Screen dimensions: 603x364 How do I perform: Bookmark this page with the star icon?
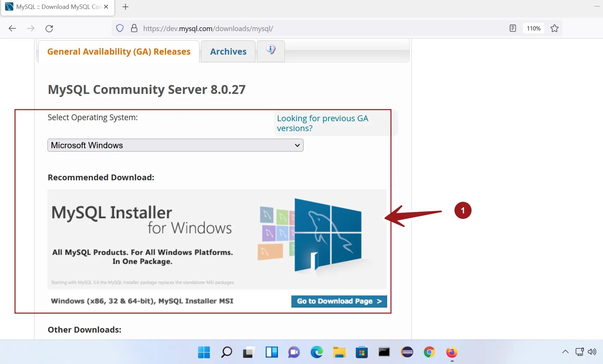tap(555, 28)
